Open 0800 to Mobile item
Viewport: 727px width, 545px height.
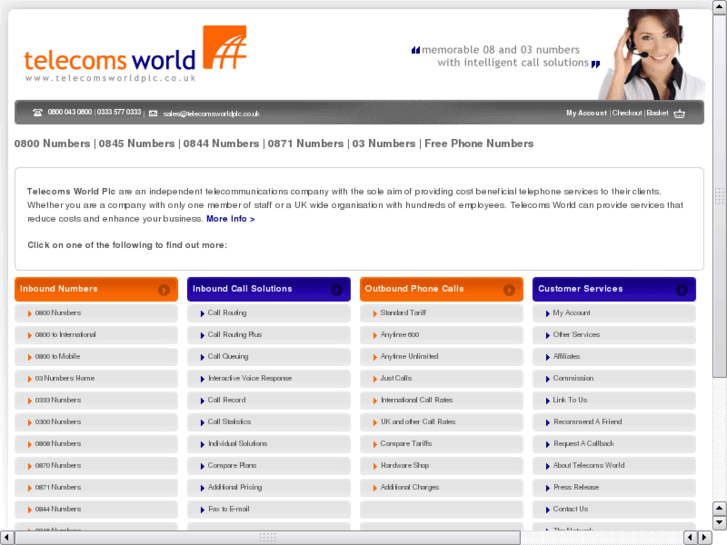(x=96, y=357)
